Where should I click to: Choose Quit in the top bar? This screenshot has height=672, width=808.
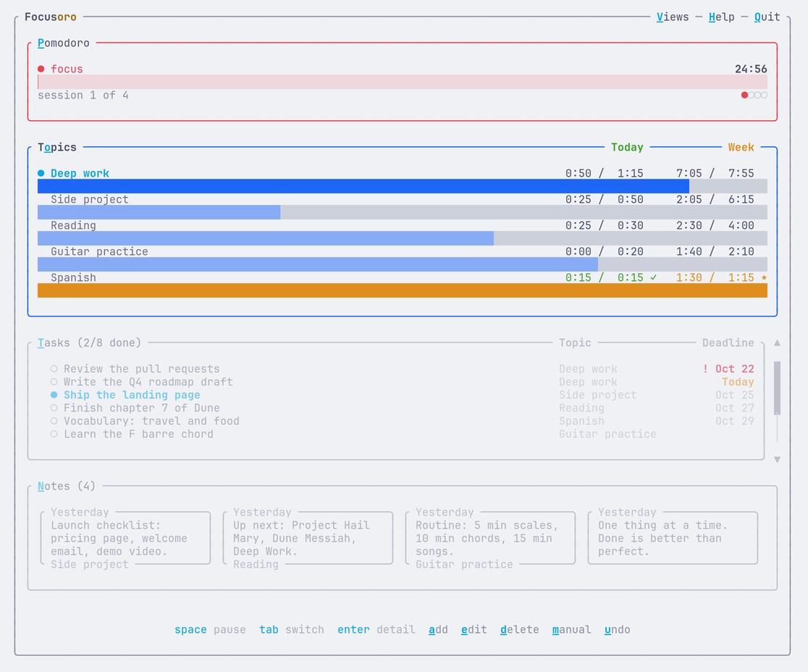click(x=767, y=17)
